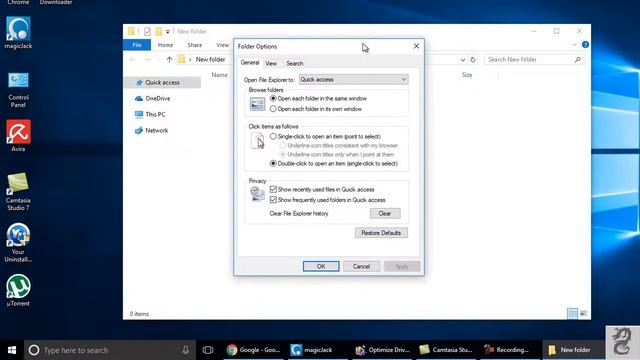
Task: Switch to large icons view in status bar
Action: click(x=584, y=313)
